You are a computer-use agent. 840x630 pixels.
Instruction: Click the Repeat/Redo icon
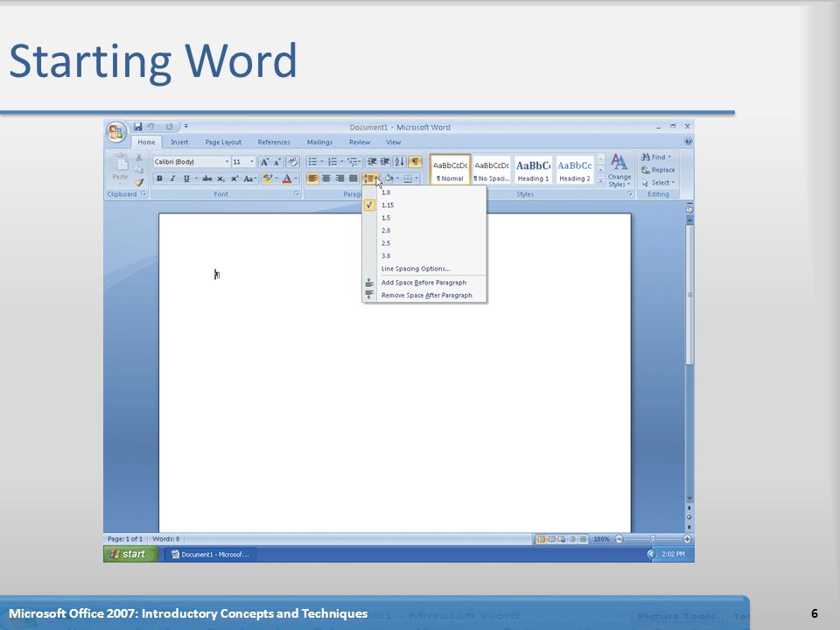(169, 127)
